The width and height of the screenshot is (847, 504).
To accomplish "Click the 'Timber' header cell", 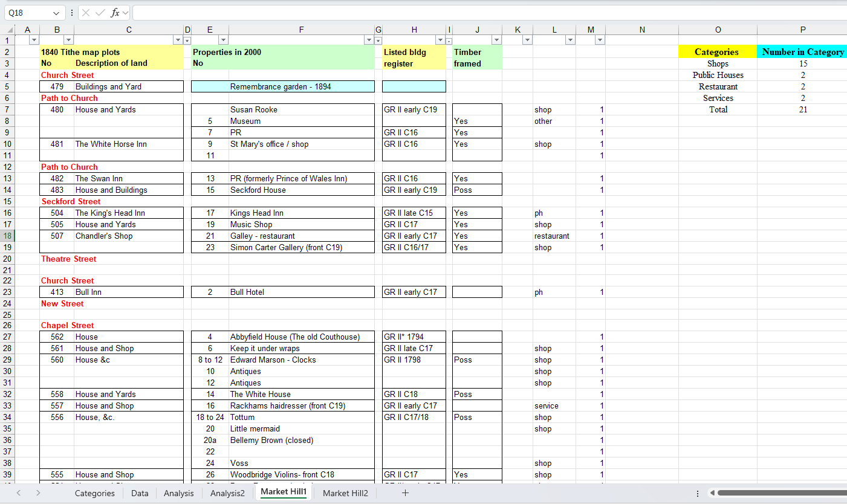I will point(477,52).
